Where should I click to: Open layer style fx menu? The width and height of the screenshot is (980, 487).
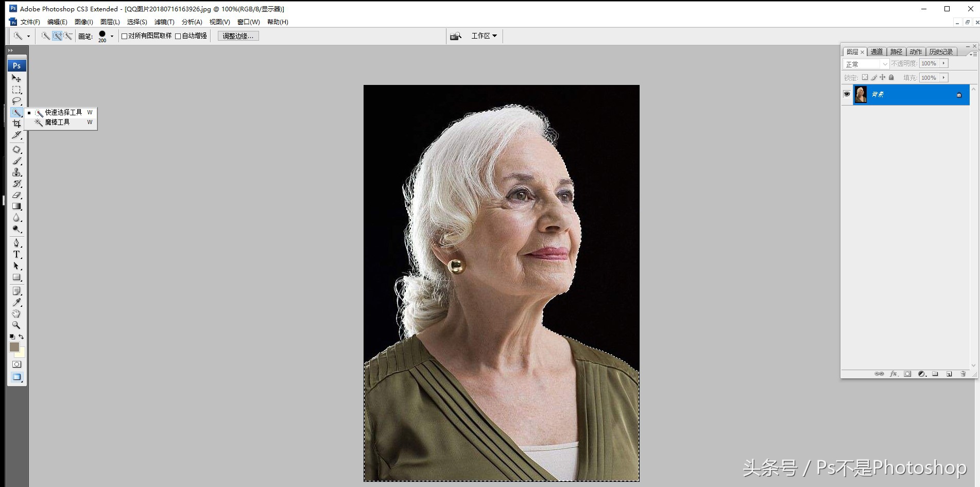[893, 374]
